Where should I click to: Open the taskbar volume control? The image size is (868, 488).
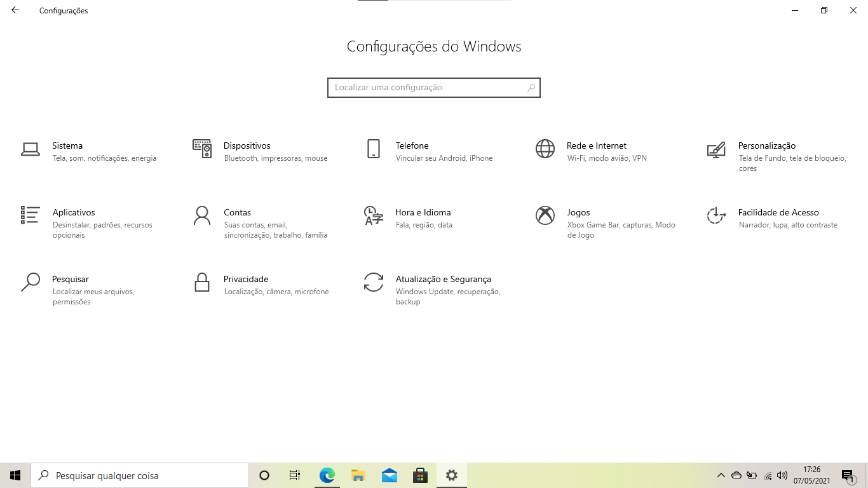pyautogui.click(x=782, y=475)
